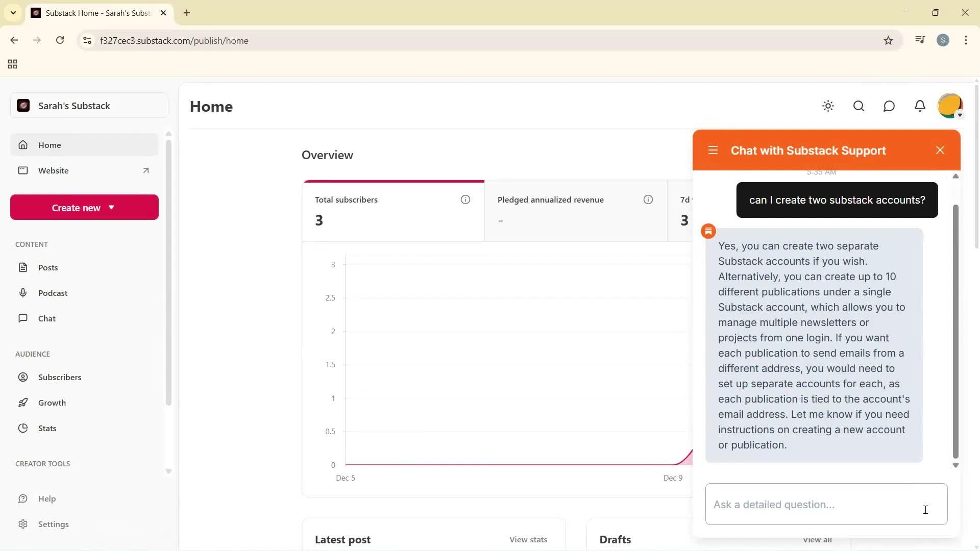Open the profile avatar dropdown
This screenshot has height=551, width=980.
tap(950, 106)
